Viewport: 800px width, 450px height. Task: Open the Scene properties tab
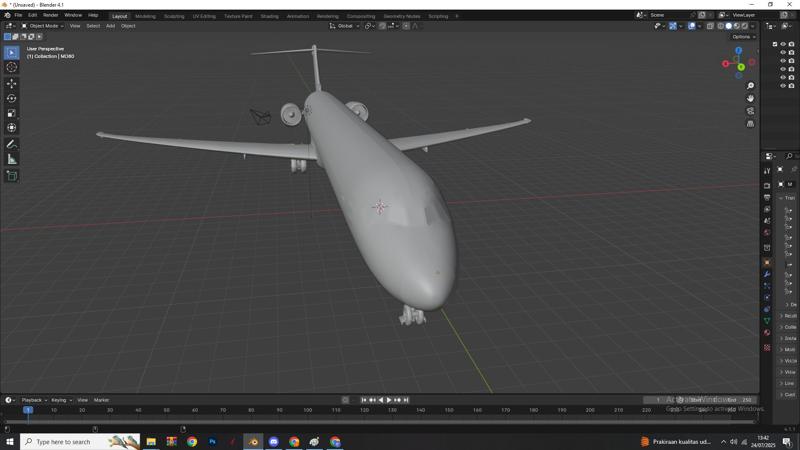click(767, 221)
